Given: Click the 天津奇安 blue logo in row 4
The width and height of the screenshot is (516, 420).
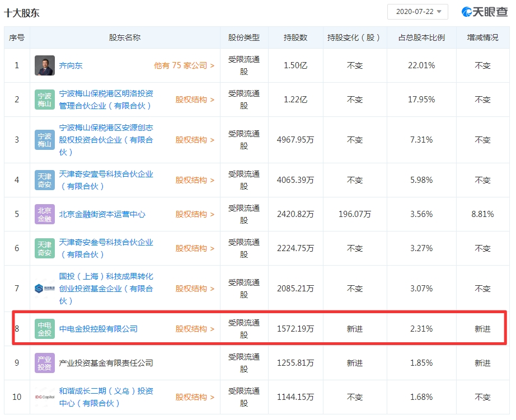Looking at the screenshot, I should [45, 180].
